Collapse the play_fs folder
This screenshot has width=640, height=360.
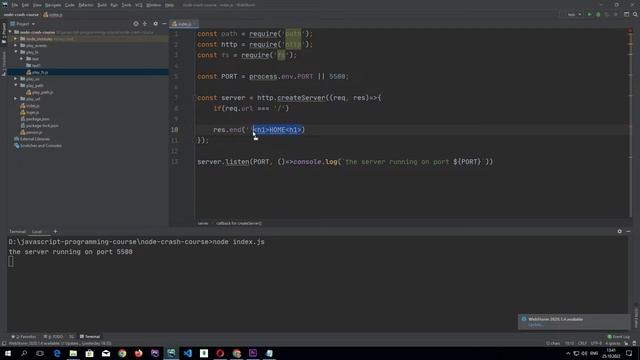[16, 52]
